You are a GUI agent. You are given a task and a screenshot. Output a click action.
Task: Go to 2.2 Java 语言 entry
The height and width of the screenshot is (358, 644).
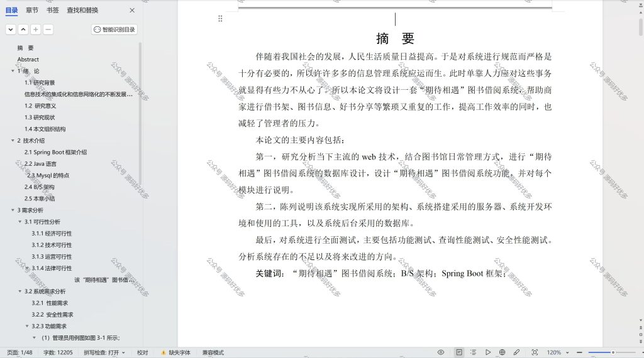click(40, 164)
